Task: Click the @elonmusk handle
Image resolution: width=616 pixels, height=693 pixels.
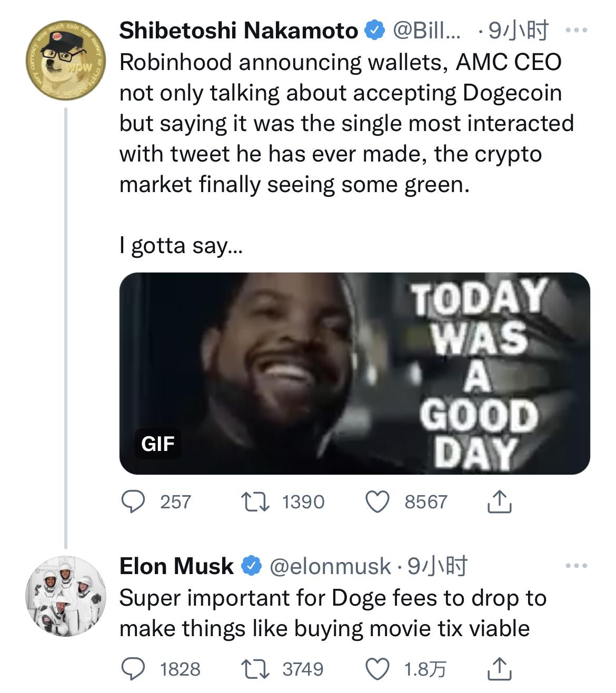Action: pyautogui.click(x=330, y=566)
